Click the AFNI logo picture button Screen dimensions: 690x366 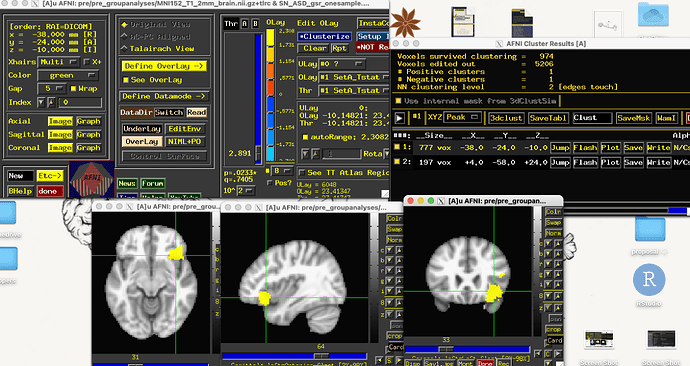(x=92, y=179)
